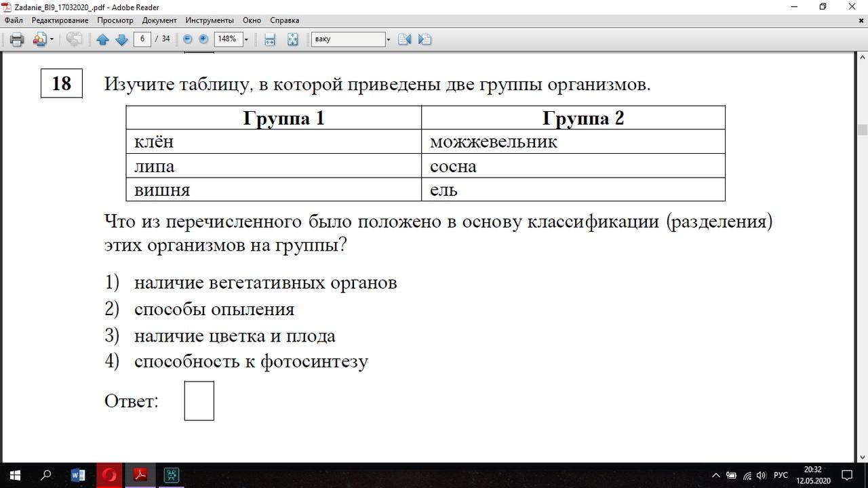Open network Wi-Fi tray icon
The width and height of the screenshot is (868, 488).
747,475
